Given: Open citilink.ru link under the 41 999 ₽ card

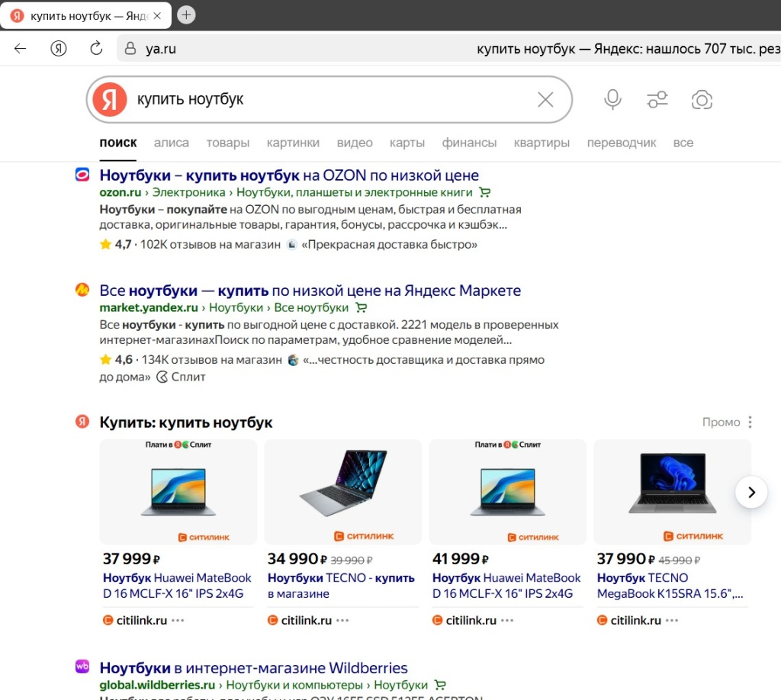Looking at the screenshot, I should [x=471, y=621].
